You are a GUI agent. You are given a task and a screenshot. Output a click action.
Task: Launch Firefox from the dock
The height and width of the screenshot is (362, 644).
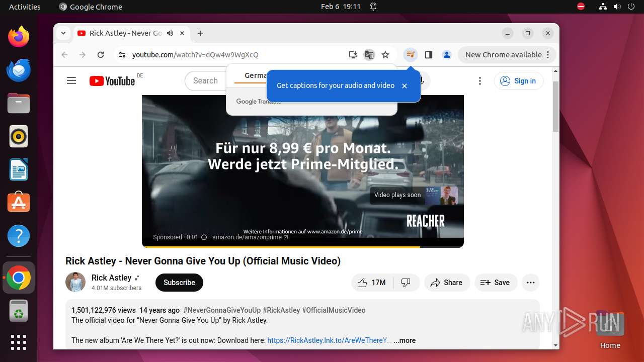pyautogui.click(x=19, y=37)
